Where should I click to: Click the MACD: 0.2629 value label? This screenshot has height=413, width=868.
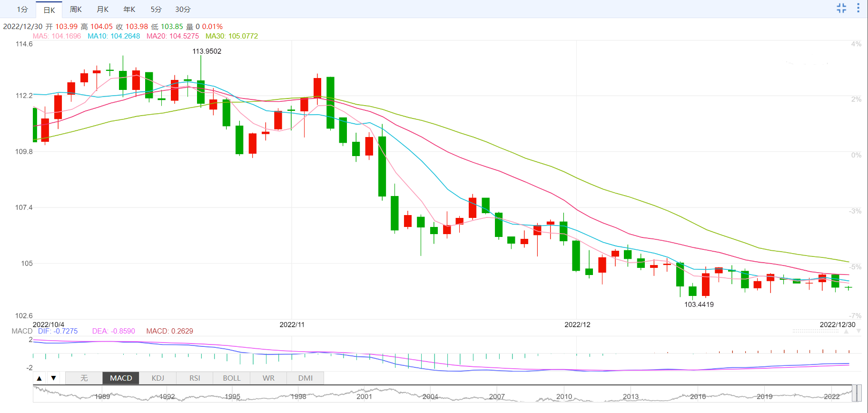click(169, 331)
